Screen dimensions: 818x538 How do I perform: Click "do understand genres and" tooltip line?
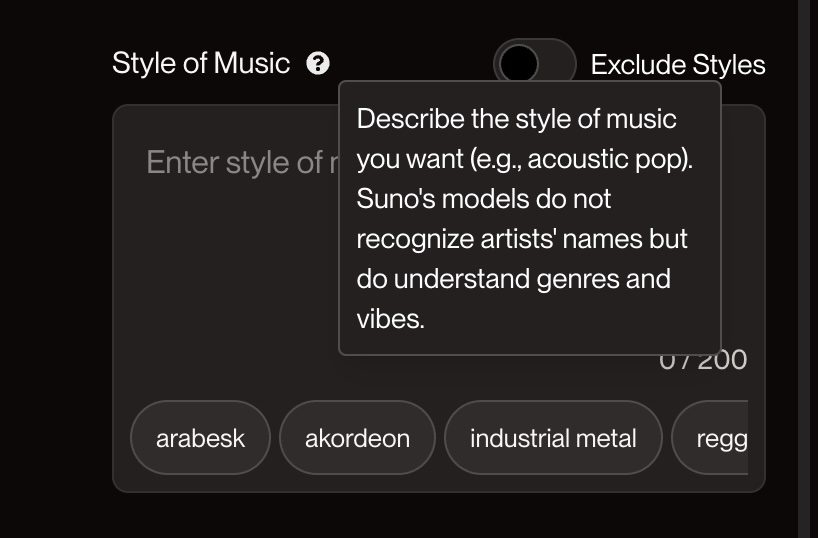[512, 278]
